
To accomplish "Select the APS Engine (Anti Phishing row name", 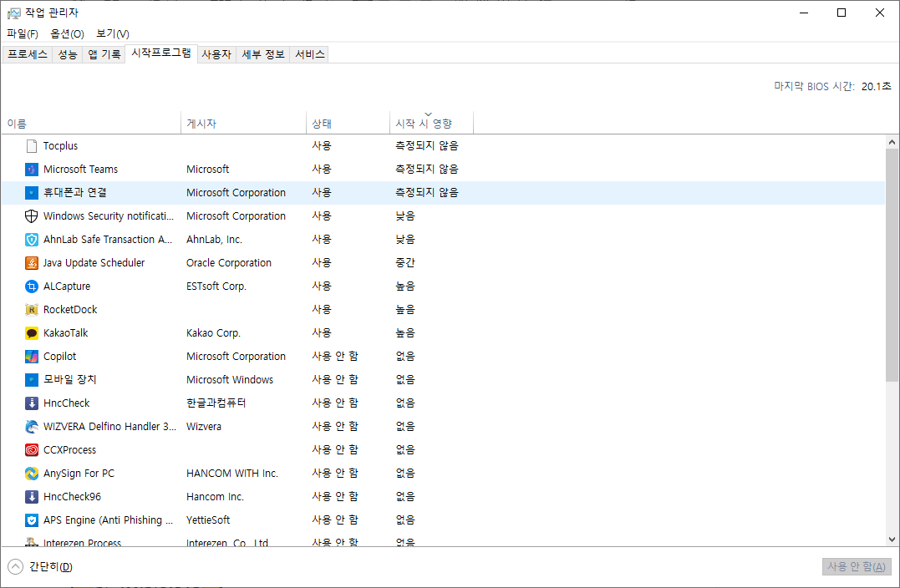I will click(108, 520).
